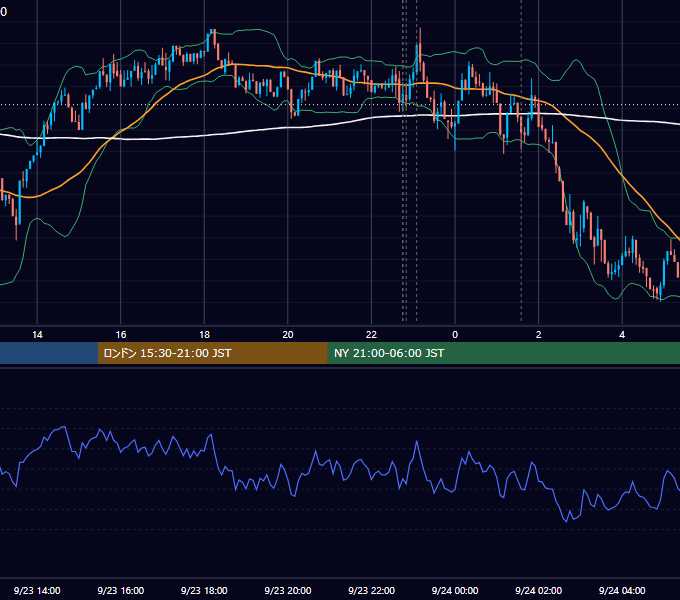
Task: Click the 18 hour label on price chart axis
Action: coord(204,334)
